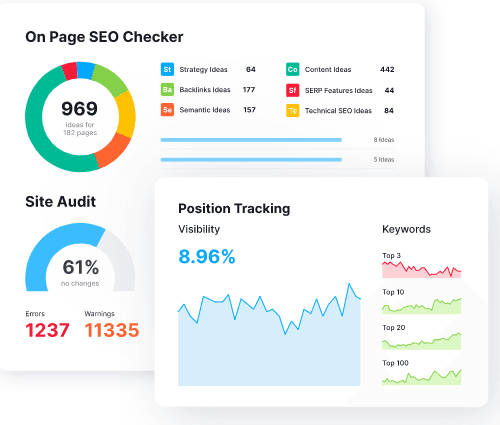Click the green Ba Backlinks Ideas icon
The width and height of the screenshot is (500, 425).
(167, 90)
